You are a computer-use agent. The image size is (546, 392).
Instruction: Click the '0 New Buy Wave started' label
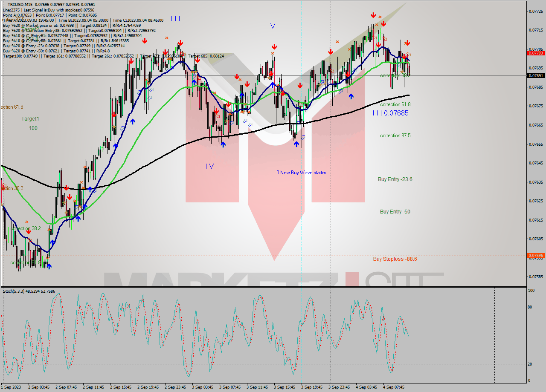(302, 173)
